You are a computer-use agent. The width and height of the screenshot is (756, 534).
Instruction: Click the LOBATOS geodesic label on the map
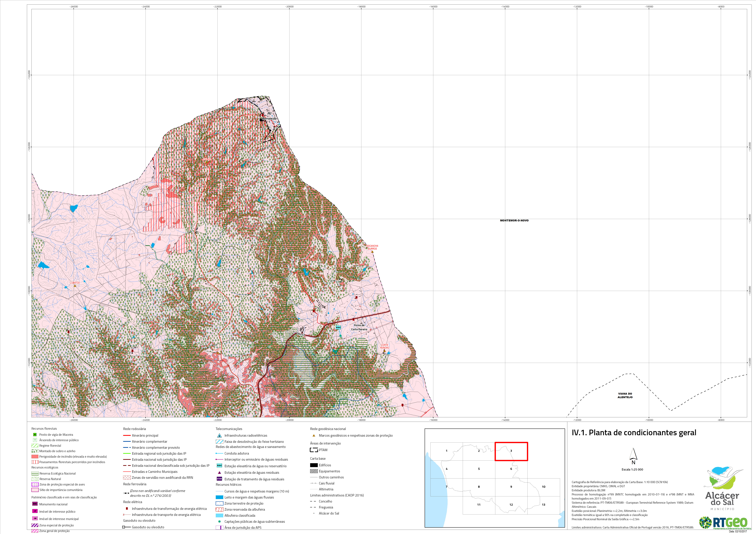[x=75, y=283]
